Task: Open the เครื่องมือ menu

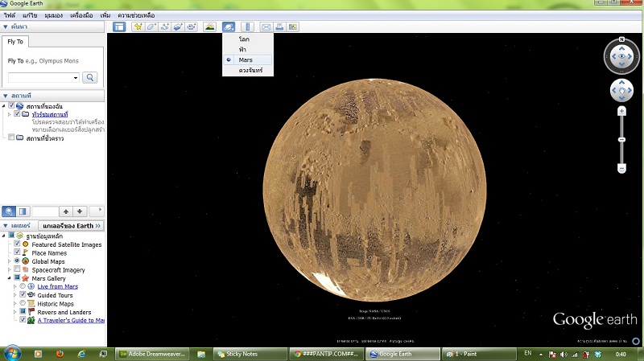Action: pos(81,15)
